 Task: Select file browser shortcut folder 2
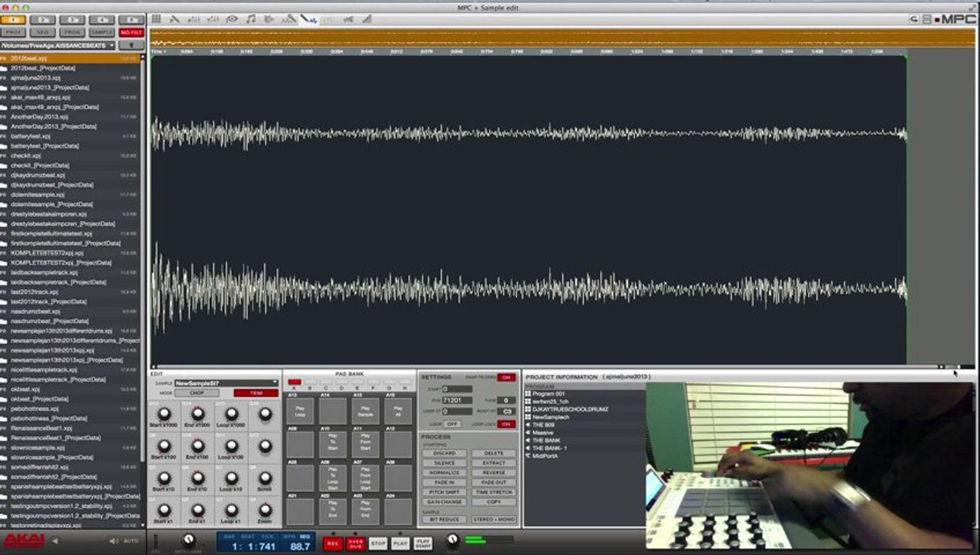click(44, 19)
